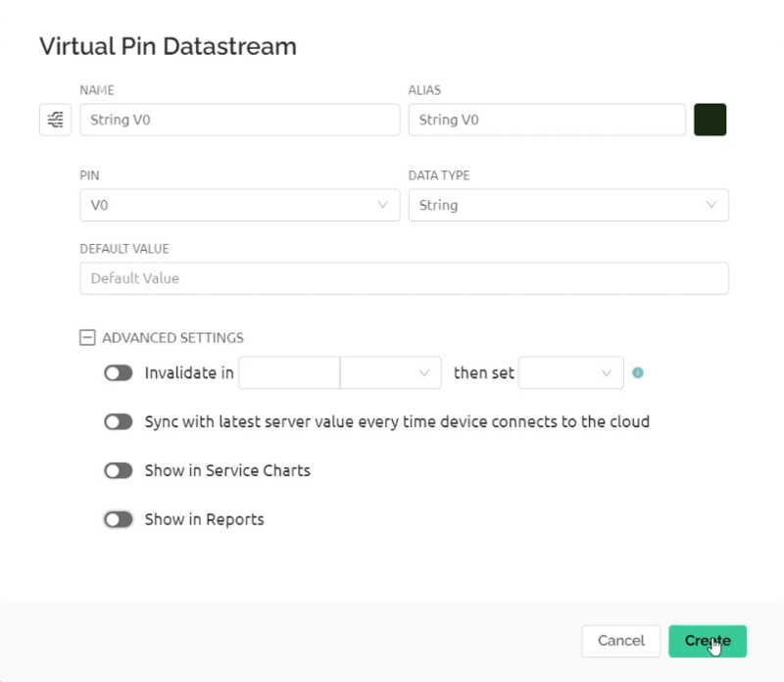Click Cancel to dismiss the dialog

(620, 641)
